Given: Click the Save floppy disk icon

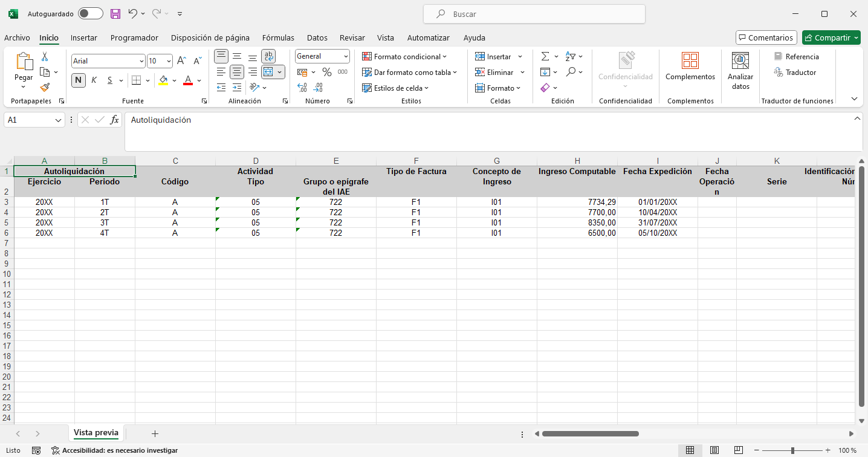Looking at the screenshot, I should [x=115, y=13].
